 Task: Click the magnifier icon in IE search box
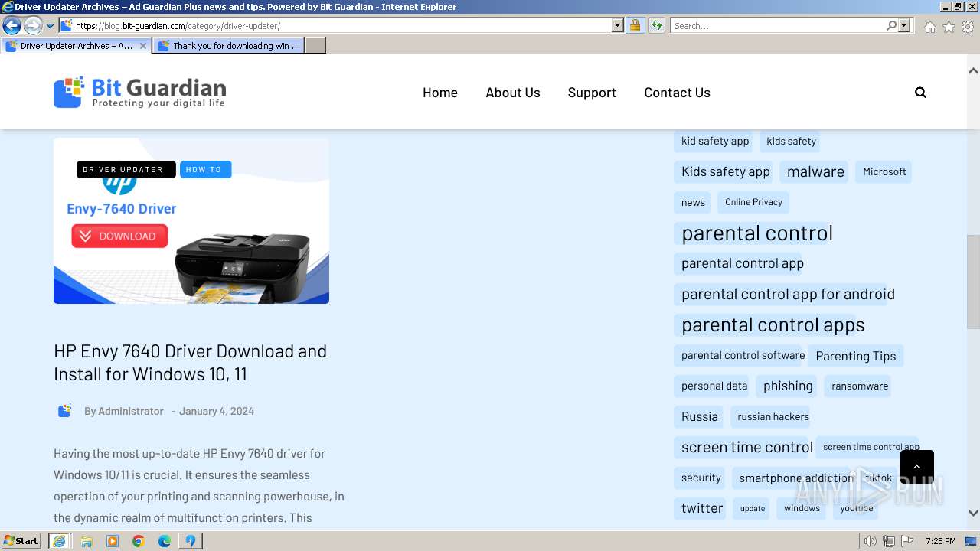pyautogui.click(x=891, y=26)
